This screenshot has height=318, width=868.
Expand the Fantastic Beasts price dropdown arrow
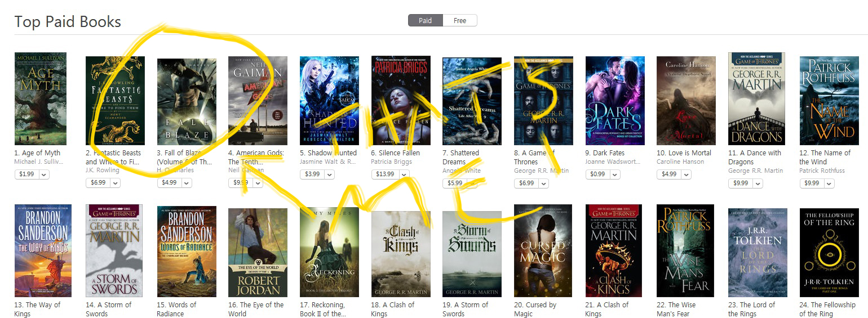(x=116, y=183)
